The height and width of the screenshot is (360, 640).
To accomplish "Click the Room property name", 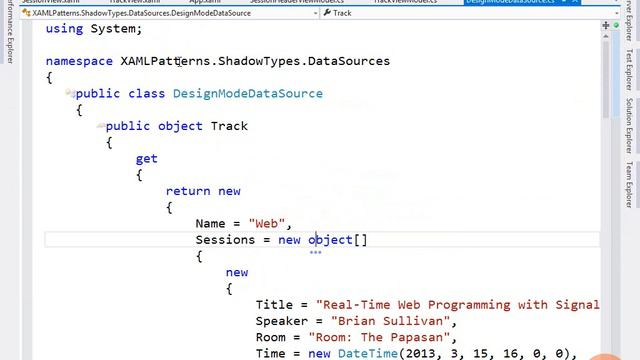I will pos(270,338).
